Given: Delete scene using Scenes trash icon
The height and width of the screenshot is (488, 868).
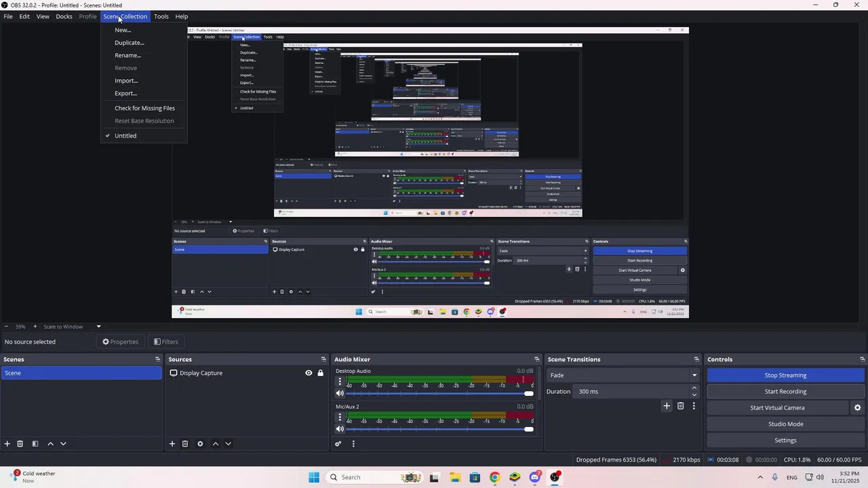Looking at the screenshot, I should (20, 444).
